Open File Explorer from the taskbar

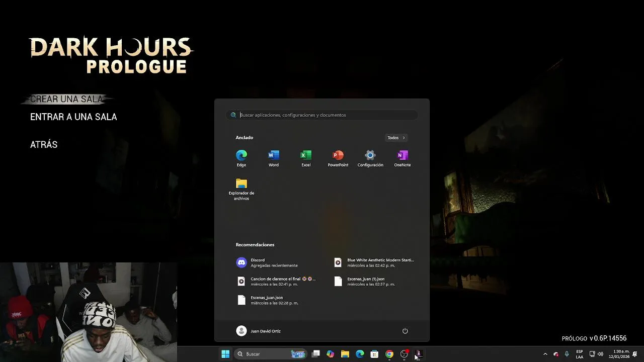345,354
